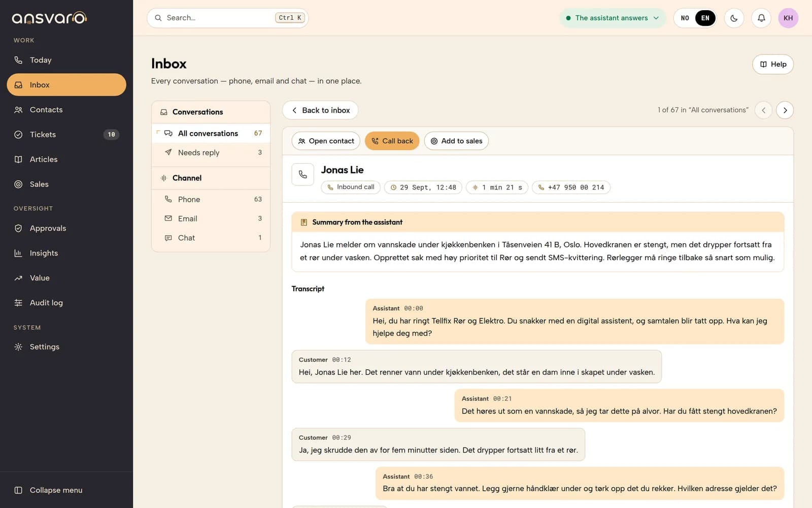Screen dimensions: 812x508
Task: Go back to inbox
Action: coord(320,110)
